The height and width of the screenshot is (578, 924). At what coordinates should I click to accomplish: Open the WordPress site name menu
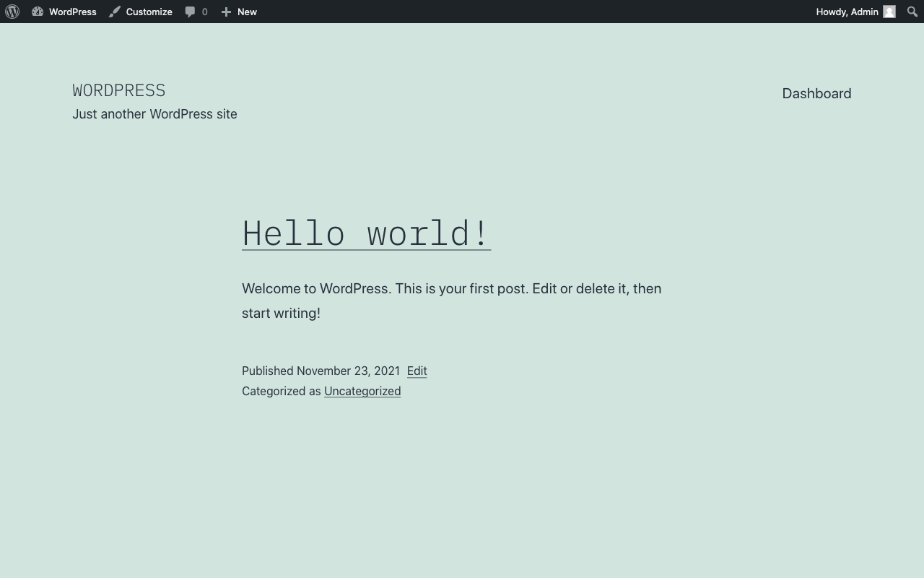64,12
